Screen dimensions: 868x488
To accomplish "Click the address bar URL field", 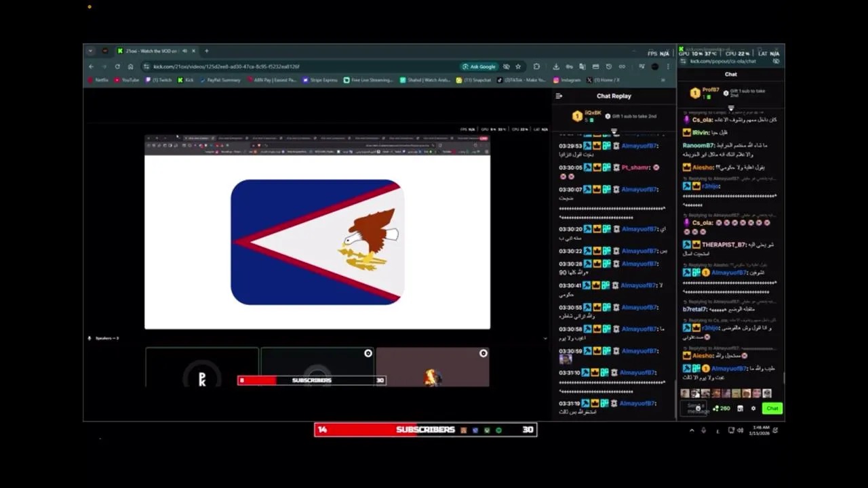I will pyautogui.click(x=298, y=66).
